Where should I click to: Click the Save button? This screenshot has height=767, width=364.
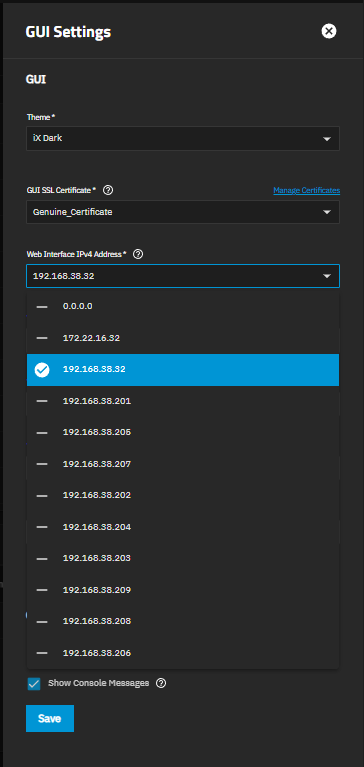pos(50,718)
